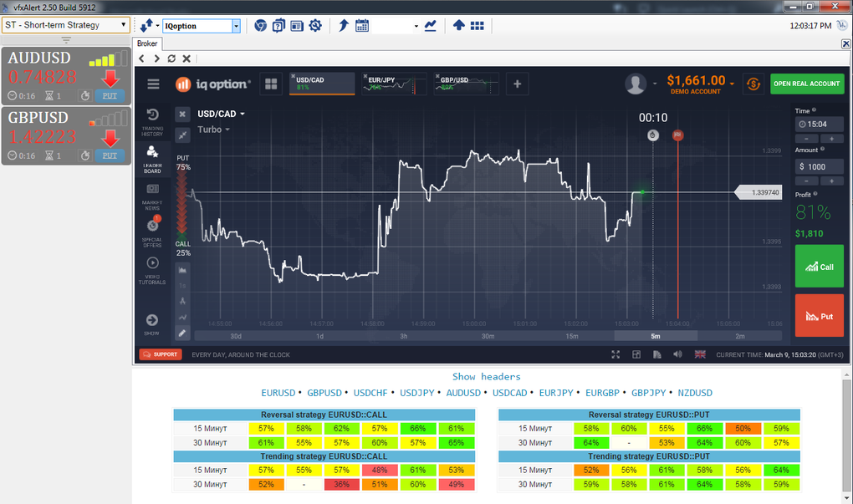This screenshot has height=504, width=853.
Task: Select the pencil drawing tool on chart
Action: click(182, 333)
